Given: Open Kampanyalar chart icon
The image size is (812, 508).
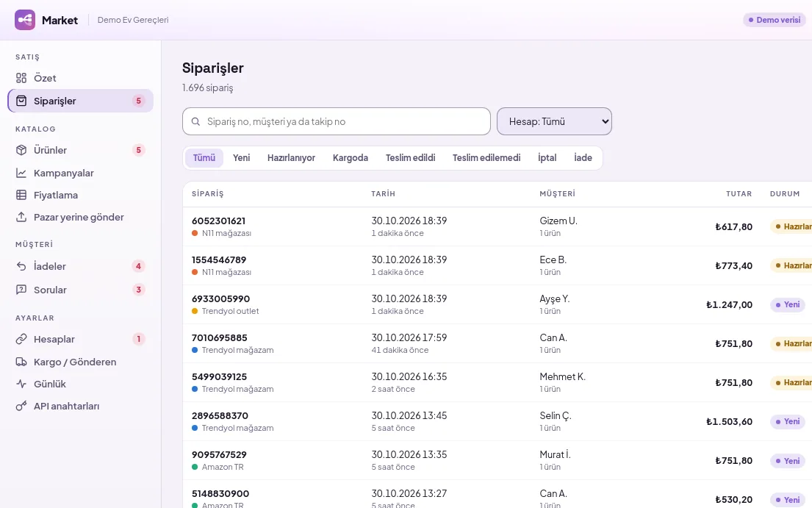Looking at the screenshot, I should tap(21, 173).
